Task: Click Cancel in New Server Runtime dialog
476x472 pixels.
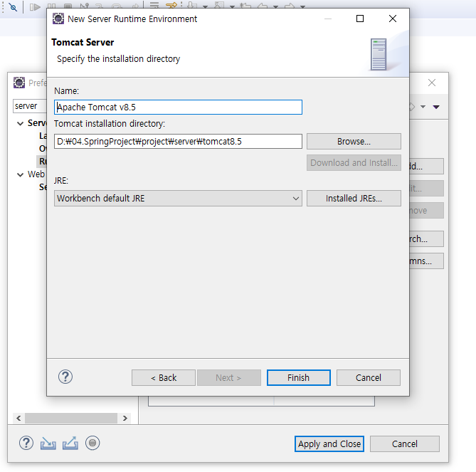Action: tap(369, 377)
